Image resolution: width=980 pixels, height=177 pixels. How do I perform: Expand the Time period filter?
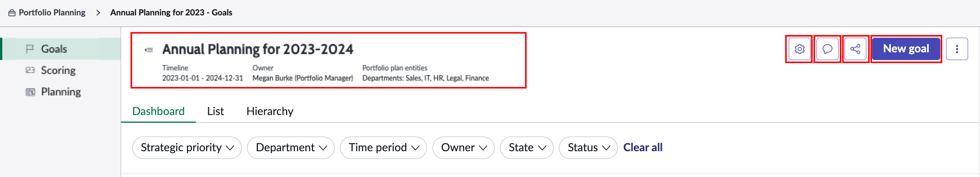384,148
